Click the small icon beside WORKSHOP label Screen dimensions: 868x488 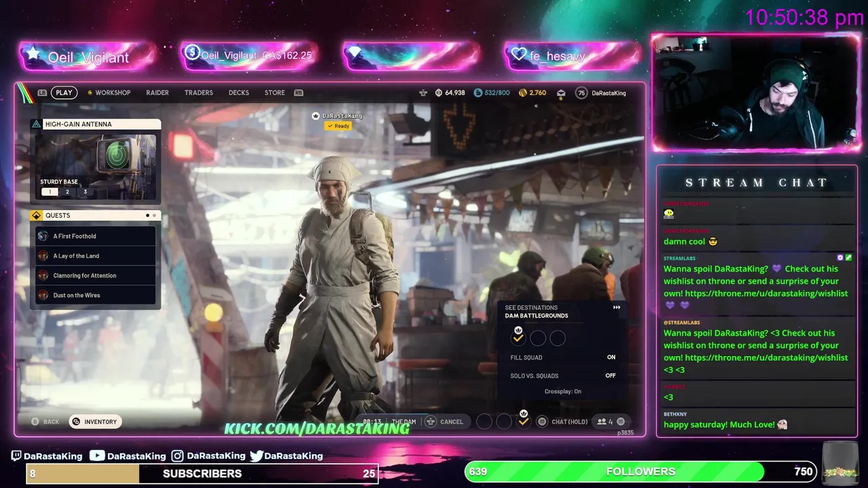(90, 93)
